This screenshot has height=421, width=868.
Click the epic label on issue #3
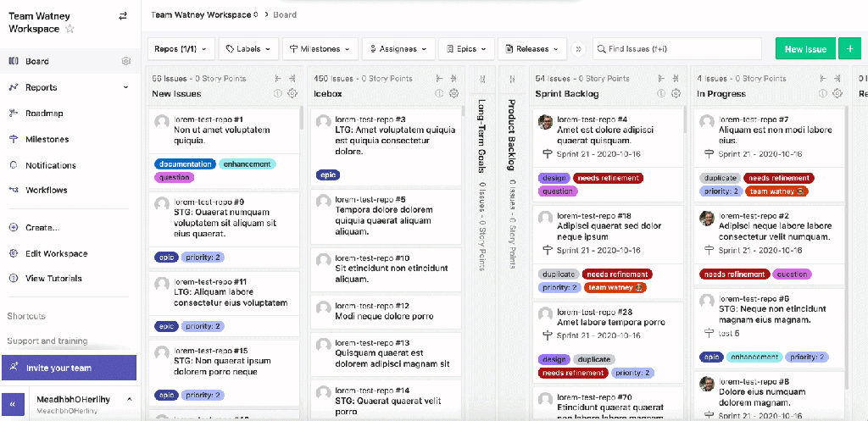pos(328,174)
